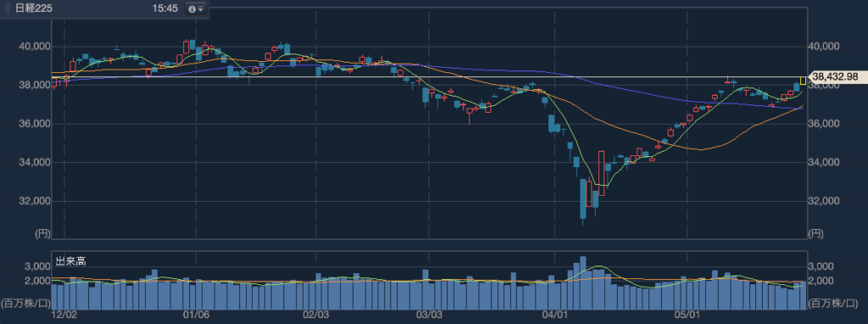868x324 pixels.
Task: Click the 12/02 date label
Action: 64,315
